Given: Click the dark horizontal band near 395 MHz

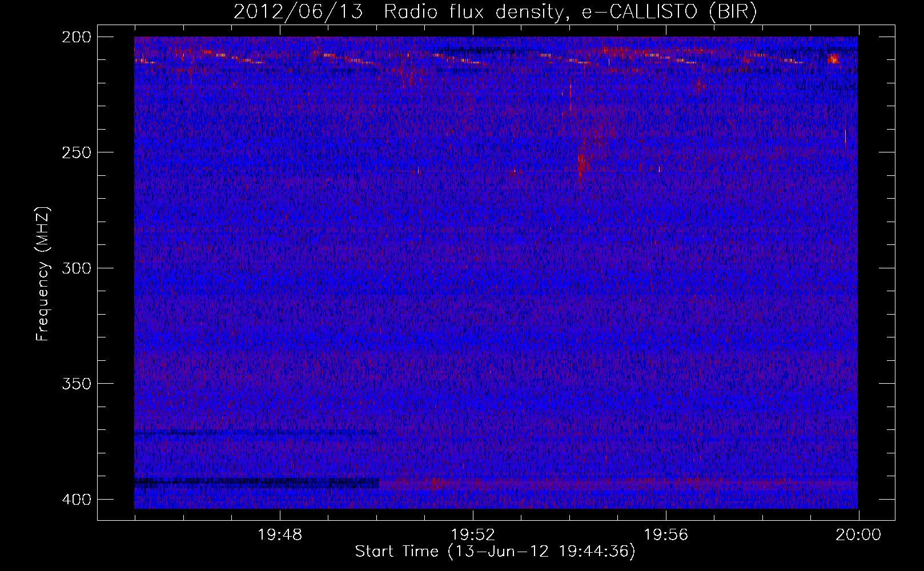Looking at the screenshot, I should [x=257, y=483].
